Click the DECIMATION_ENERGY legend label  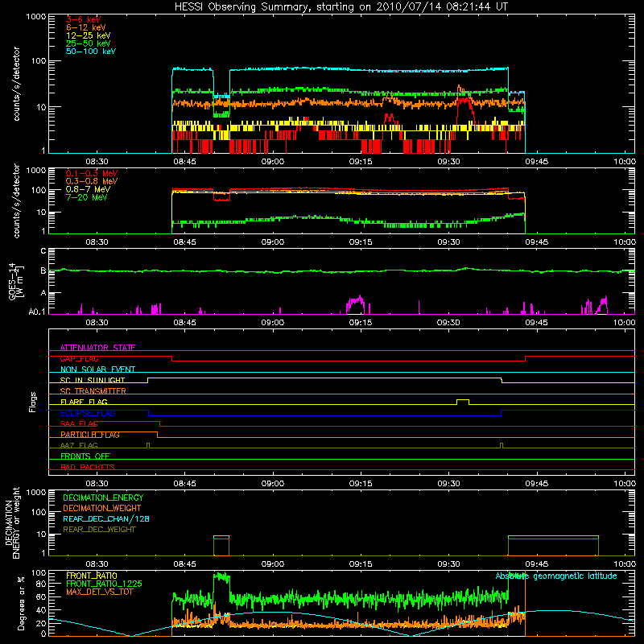(x=103, y=497)
